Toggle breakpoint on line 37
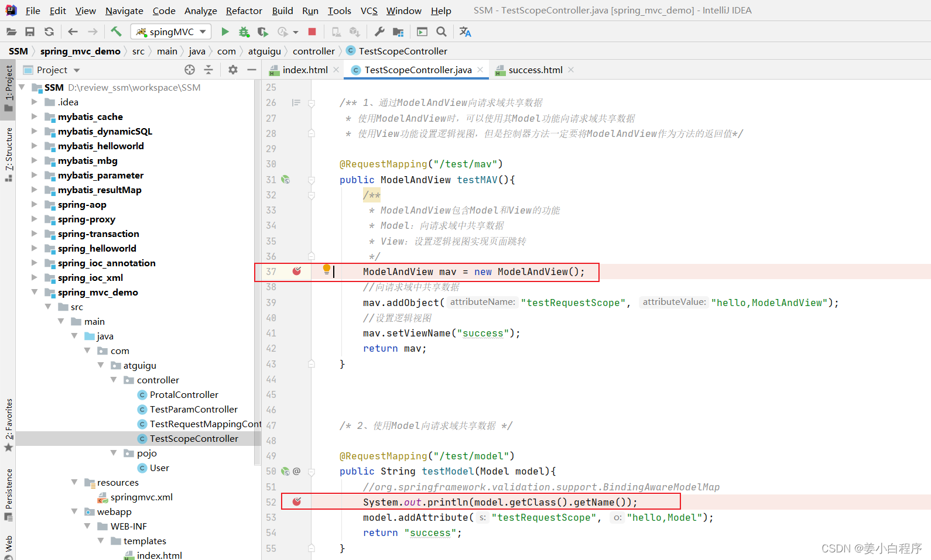Screen dimensions: 931x560 pos(297,272)
